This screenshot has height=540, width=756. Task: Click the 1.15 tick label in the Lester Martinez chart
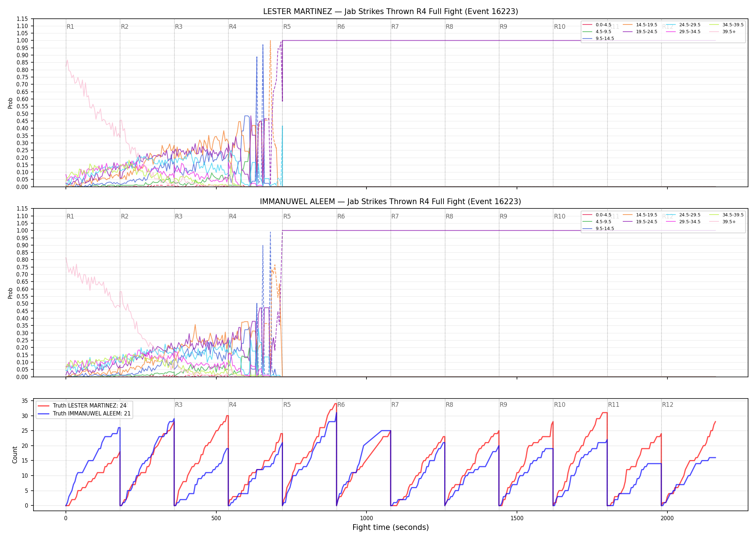click(22, 19)
